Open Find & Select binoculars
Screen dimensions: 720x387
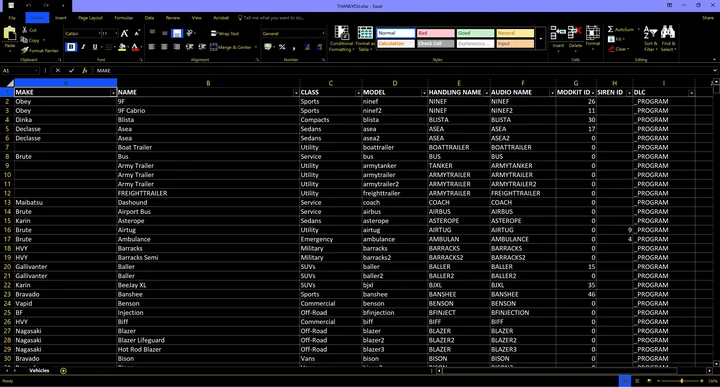668,38
